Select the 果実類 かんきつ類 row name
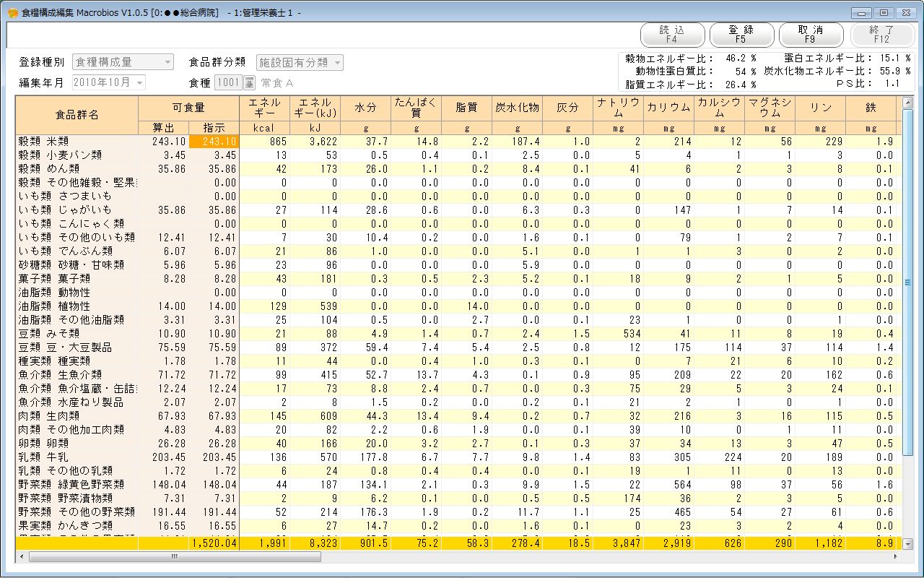 [x=77, y=525]
